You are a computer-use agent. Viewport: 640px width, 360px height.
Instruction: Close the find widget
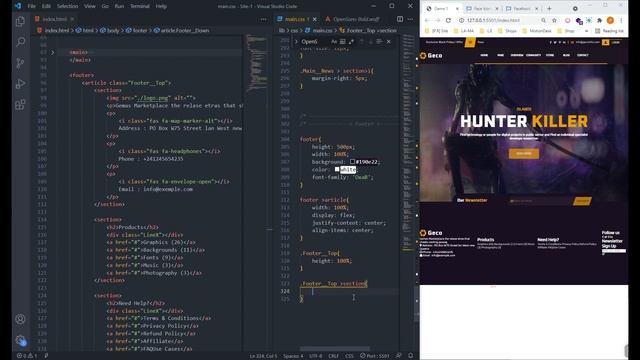click(x=389, y=42)
